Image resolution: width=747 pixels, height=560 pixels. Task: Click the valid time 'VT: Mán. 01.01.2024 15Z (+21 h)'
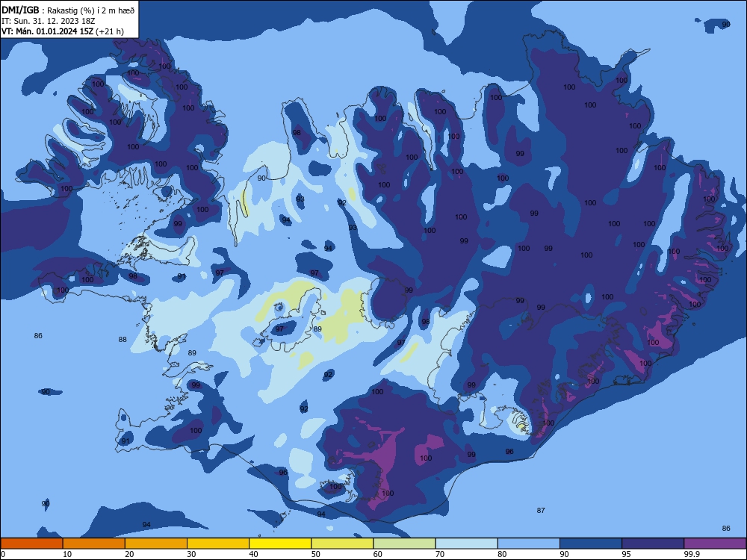(x=63, y=31)
